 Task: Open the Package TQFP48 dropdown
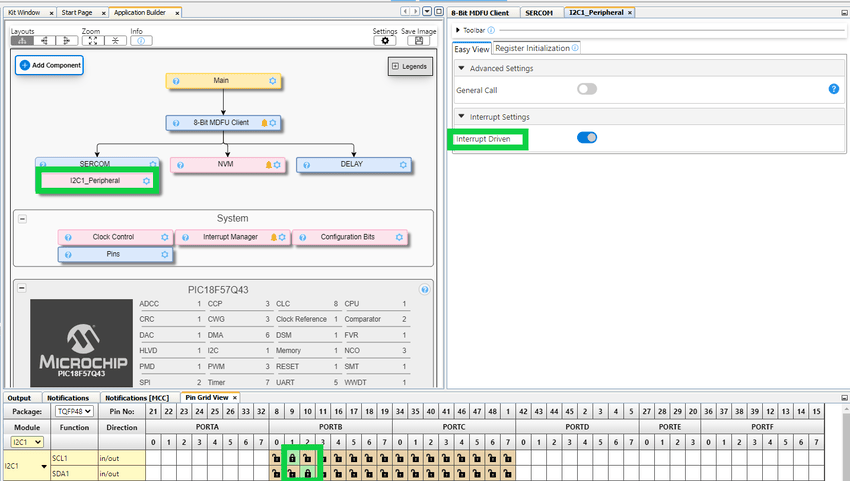click(74, 411)
